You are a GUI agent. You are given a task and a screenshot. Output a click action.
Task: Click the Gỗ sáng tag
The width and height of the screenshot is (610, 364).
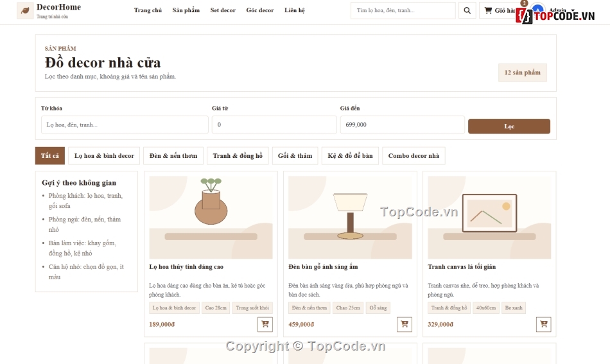(x=378, y=308)
